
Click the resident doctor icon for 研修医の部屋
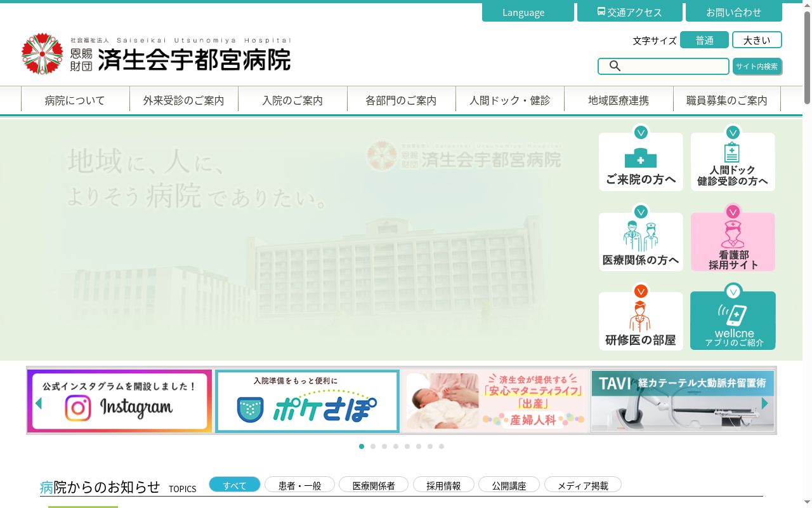pos(641,316)
